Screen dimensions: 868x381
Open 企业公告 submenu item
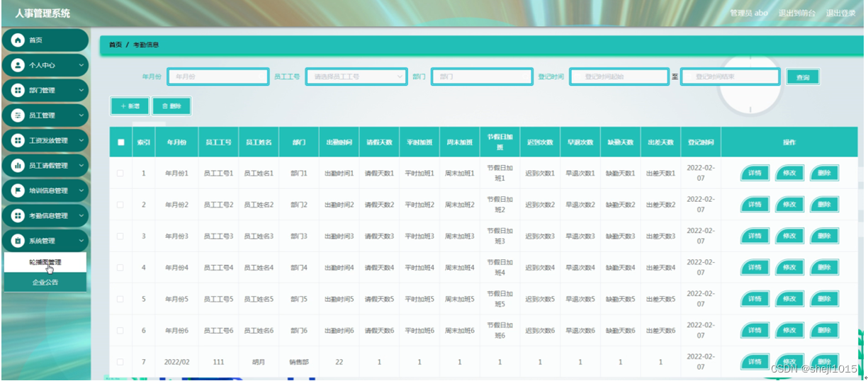pos(45,282)
